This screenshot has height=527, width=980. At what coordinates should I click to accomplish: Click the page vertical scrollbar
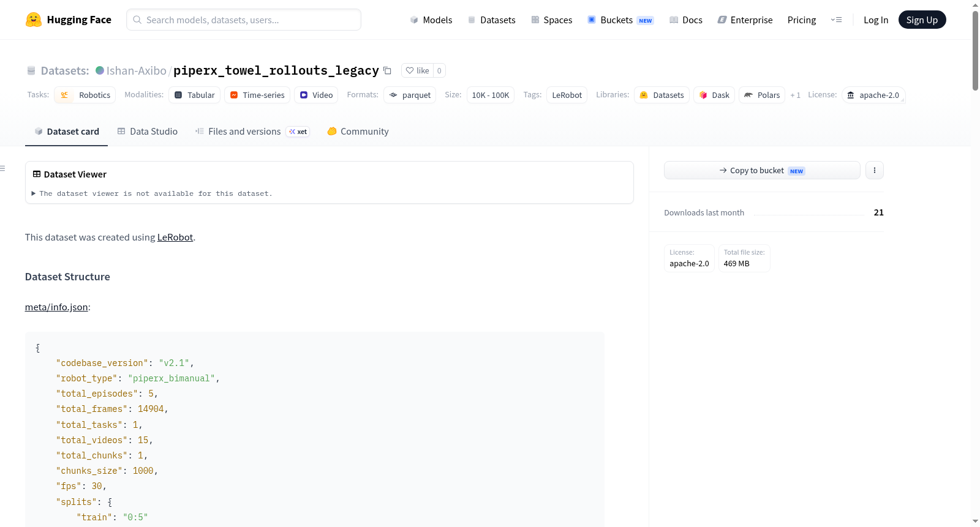(975, 51)
